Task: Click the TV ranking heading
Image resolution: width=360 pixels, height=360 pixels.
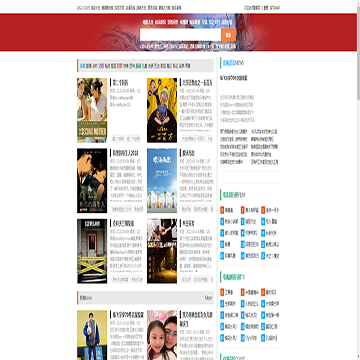Action: 234,277
